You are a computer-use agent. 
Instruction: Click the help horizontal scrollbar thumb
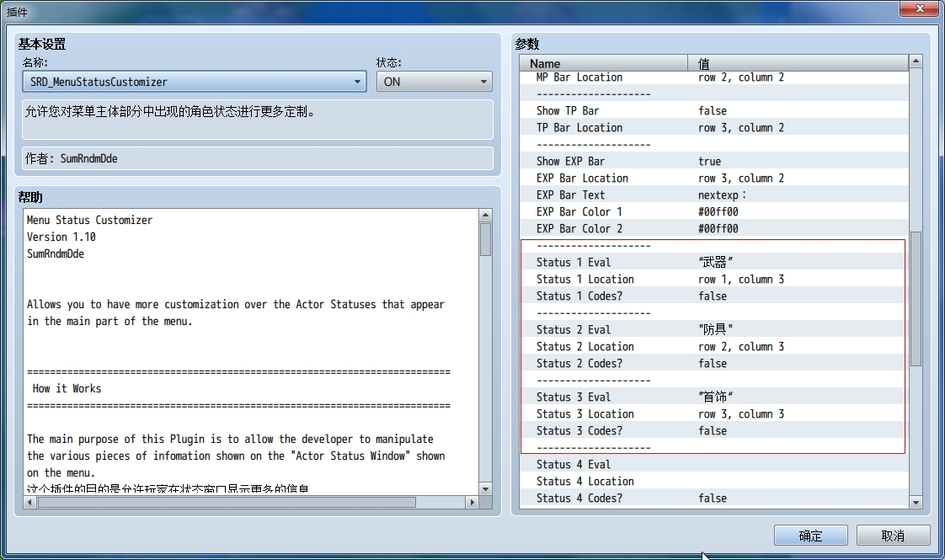pyautogui.click(x=227, y=502)
